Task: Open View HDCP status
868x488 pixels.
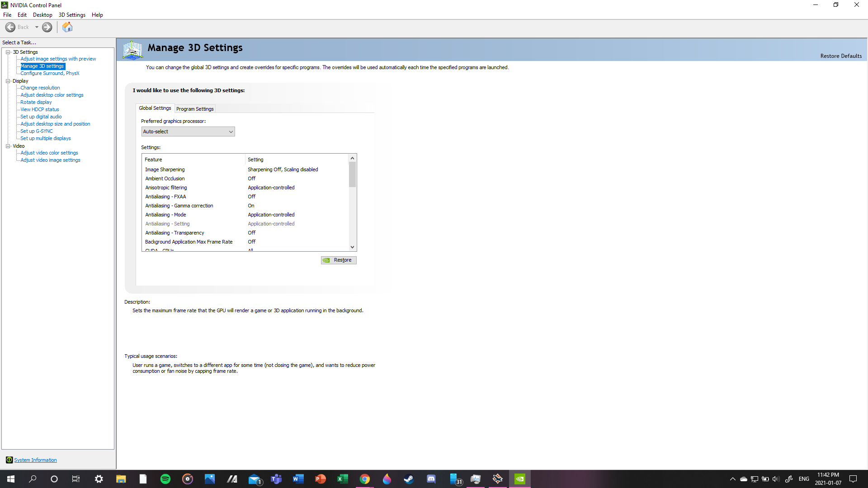Action: pyautogui.click(x=40, y=109)
